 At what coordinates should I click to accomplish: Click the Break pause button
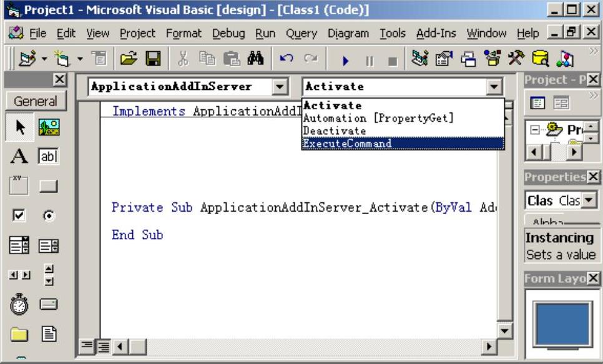pyautogui.click(x=369, y=61)
